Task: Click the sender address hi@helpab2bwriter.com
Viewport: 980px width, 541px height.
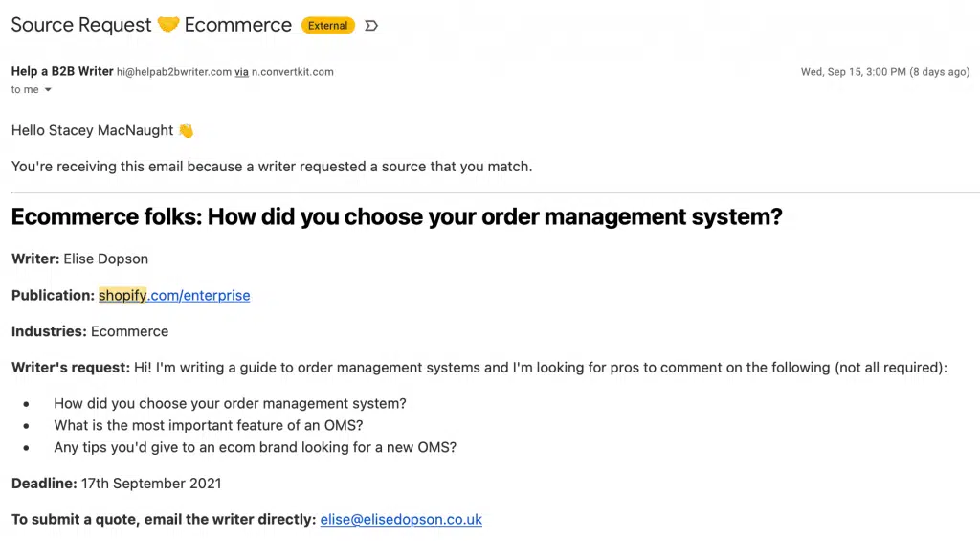Action: (x=173, y=72)
